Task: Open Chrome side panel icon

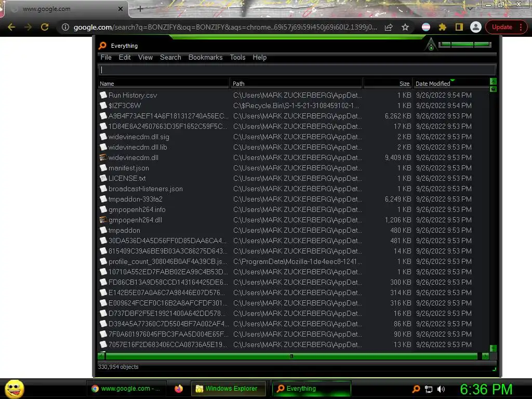Action: click(x=459, y=27)
